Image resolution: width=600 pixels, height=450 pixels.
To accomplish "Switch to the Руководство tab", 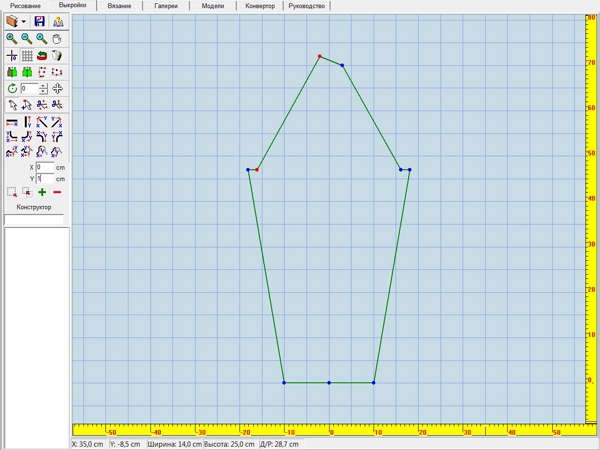I will coord(307,6).
